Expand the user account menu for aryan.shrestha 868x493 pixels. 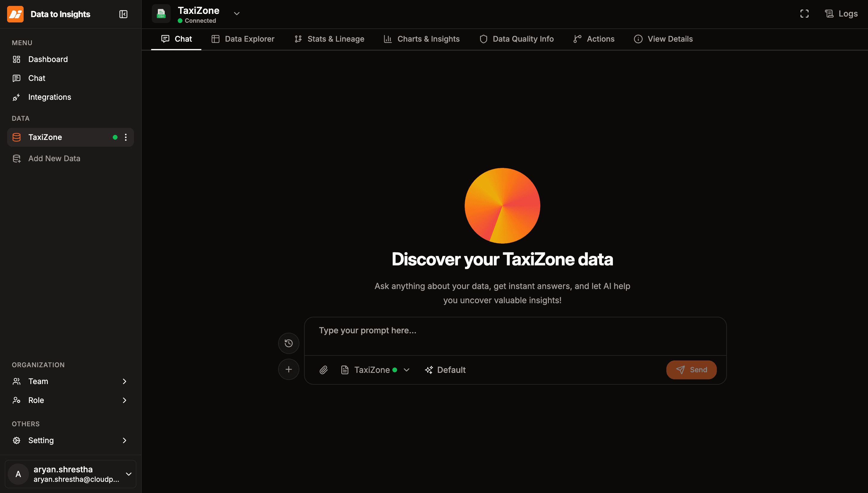point(129,474)
